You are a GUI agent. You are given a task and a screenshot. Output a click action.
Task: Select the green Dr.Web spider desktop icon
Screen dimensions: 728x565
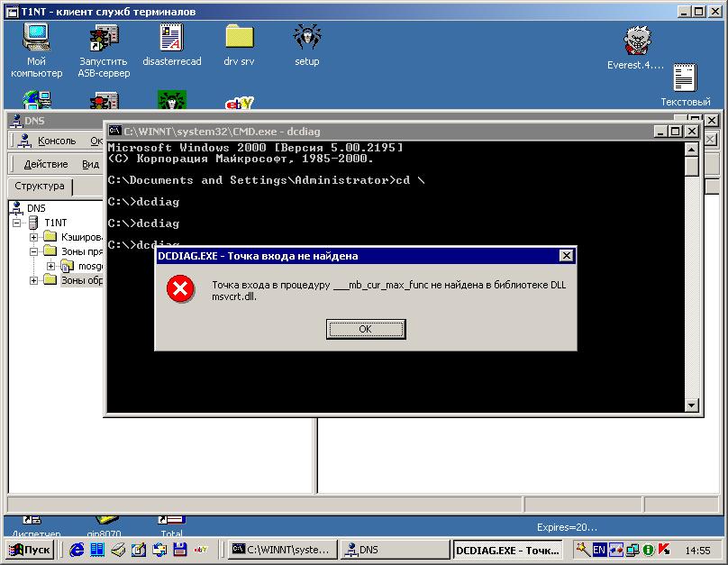[x=172, y=99]
